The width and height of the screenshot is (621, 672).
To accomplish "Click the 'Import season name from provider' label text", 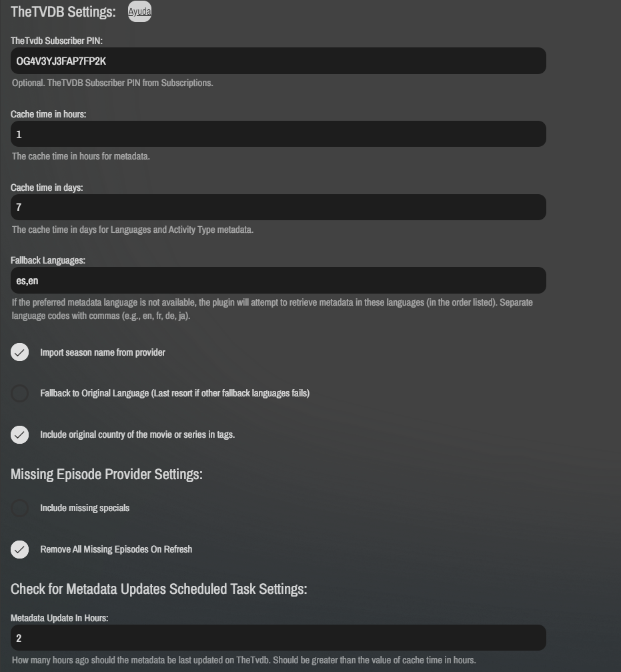I will coord(103,352).
